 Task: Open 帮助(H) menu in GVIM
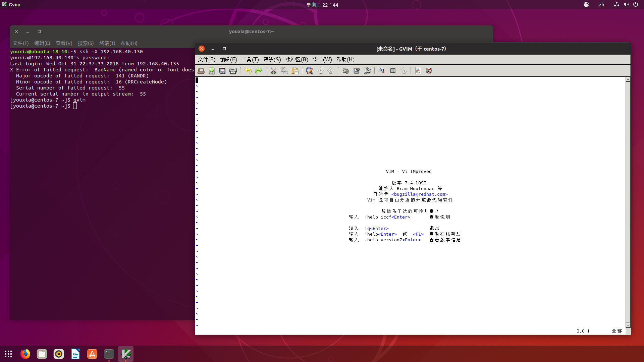(x=345, y=59)
